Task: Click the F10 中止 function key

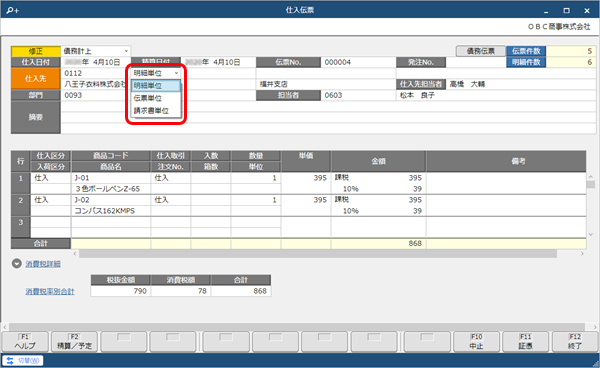Action: pyautogui.click(x=476, y=341)
